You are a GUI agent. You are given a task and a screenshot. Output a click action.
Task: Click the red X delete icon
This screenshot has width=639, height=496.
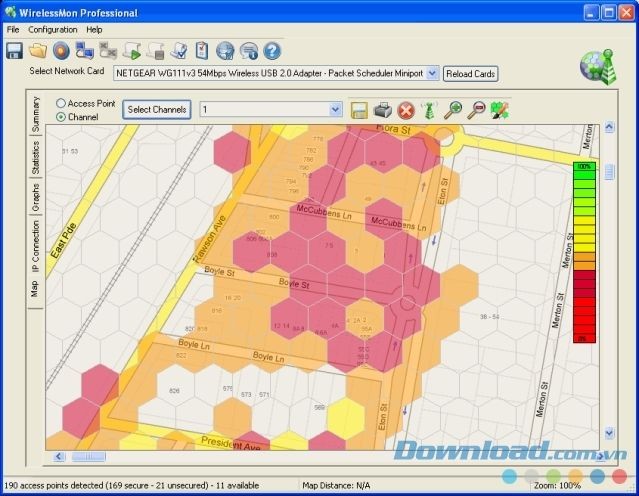point(406,110)
